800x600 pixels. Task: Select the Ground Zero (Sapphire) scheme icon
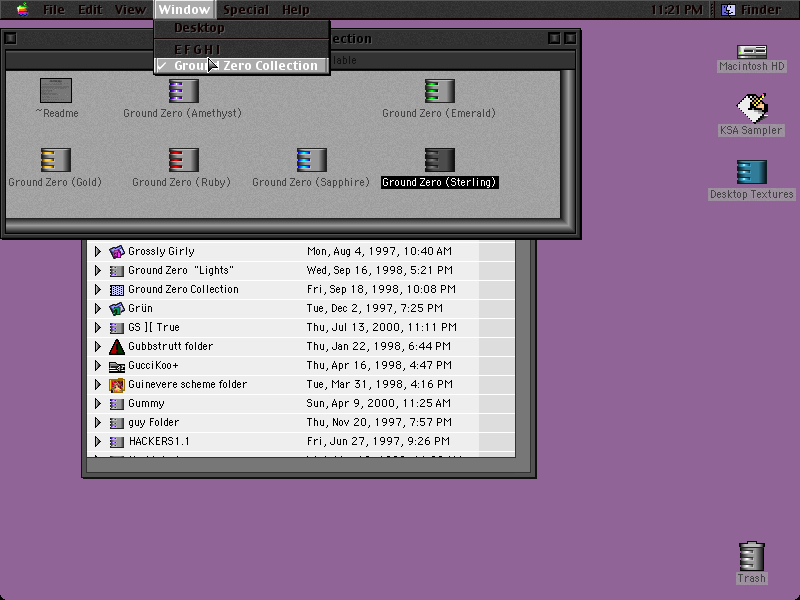coord(311,160)
